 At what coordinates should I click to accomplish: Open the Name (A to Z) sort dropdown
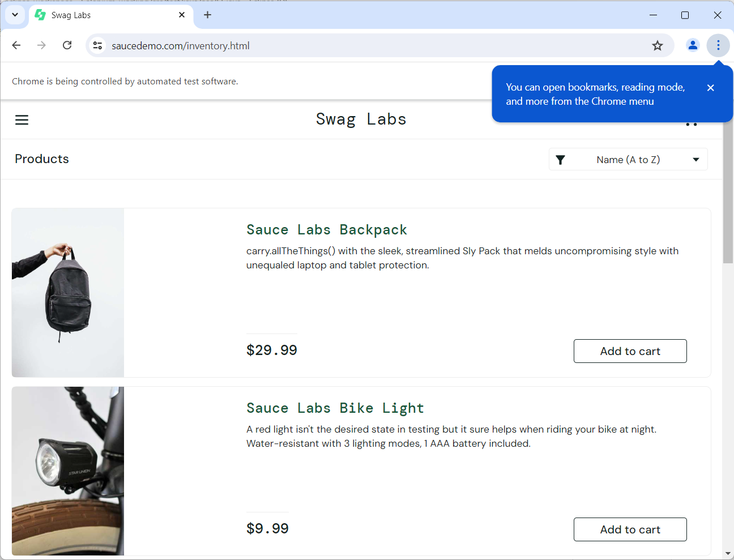coord(628,160)
